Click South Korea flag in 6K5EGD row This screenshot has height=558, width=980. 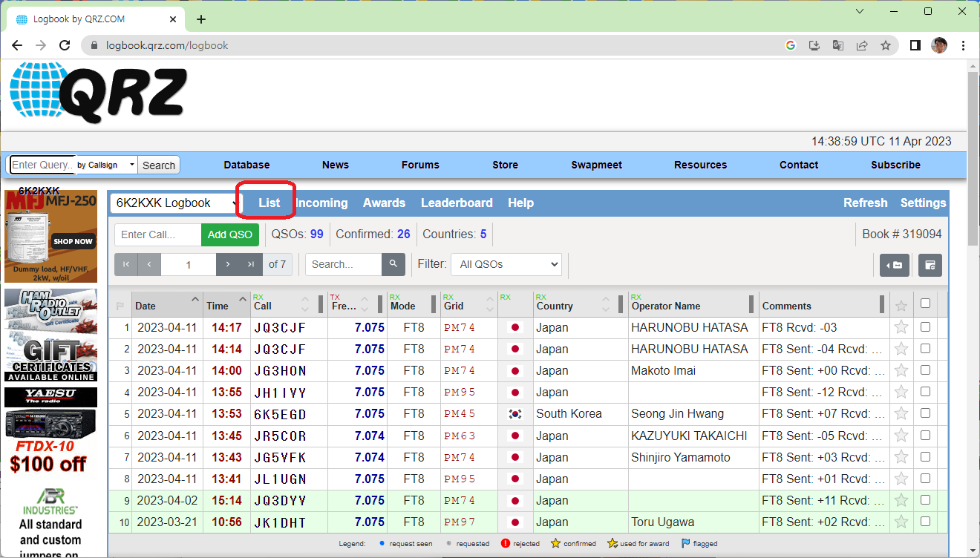click(514, 414)
